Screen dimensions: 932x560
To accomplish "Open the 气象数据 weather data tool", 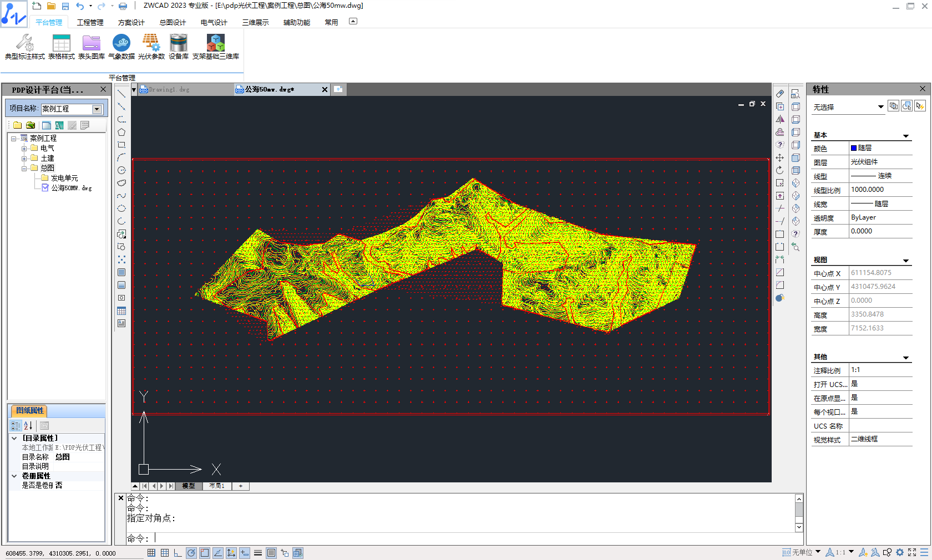I will [121, 47].
